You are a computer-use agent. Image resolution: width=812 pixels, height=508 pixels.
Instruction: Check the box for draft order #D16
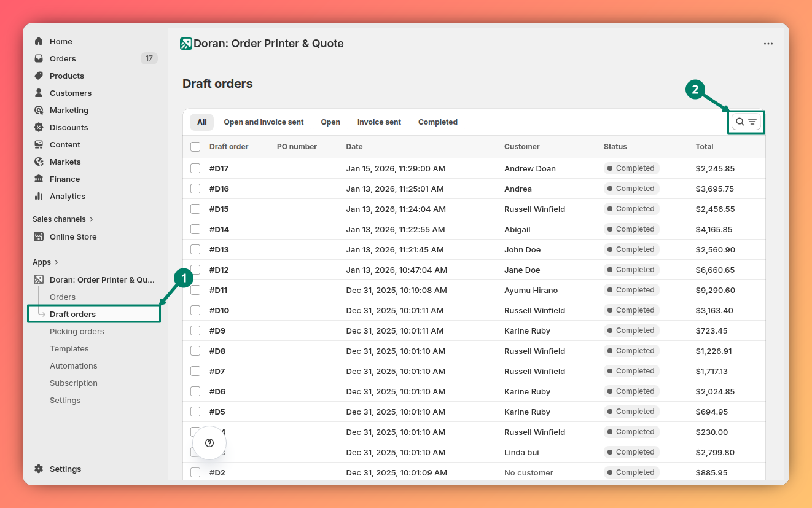click(x=195, y=189)
